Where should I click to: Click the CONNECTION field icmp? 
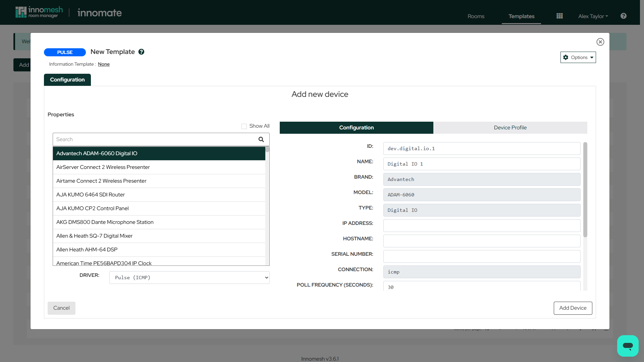pos(482,272)
